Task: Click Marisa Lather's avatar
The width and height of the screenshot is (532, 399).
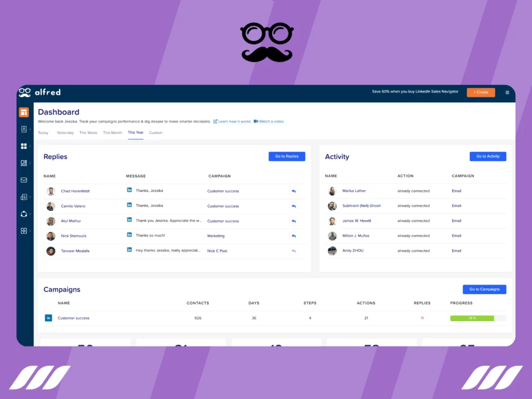Action: [x=332, y=191]
